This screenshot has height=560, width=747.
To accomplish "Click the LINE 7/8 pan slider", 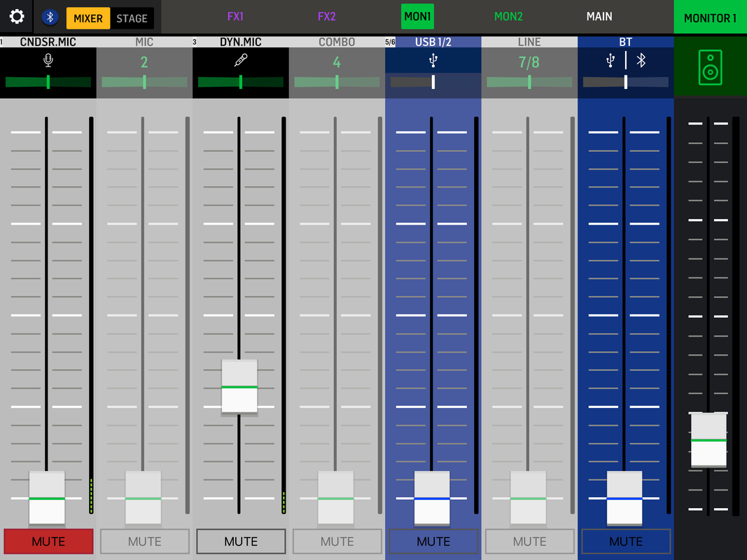I will (x=529, y=82).
